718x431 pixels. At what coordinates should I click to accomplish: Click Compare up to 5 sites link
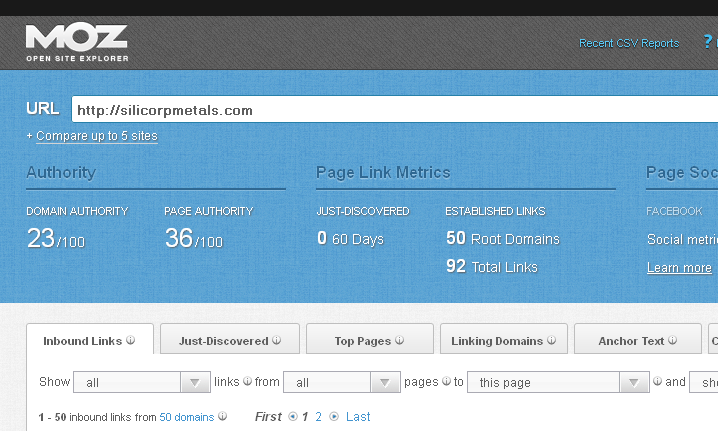(x=97, y=136)
